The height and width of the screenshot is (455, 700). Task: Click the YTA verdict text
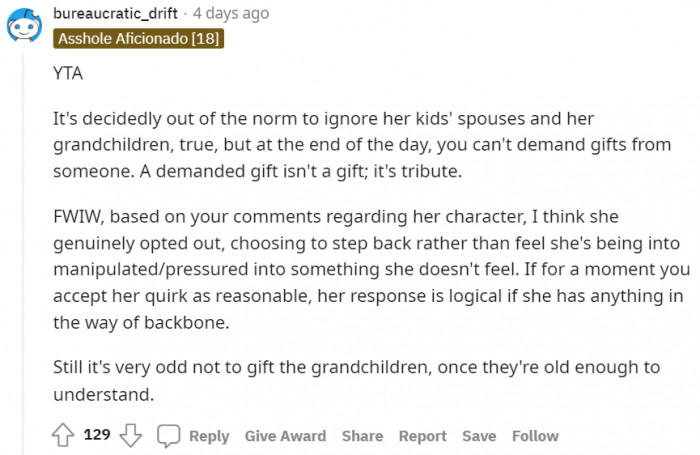point(68,73)
